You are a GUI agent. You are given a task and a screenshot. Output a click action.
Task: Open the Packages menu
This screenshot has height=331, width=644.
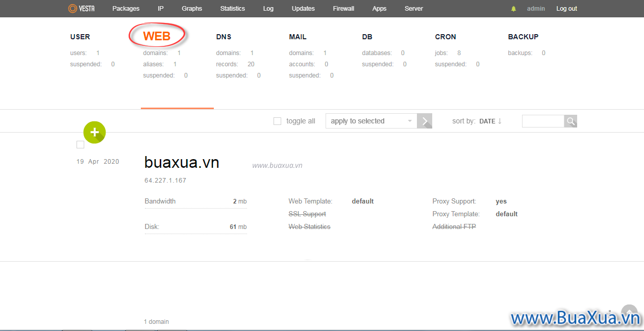126,9
